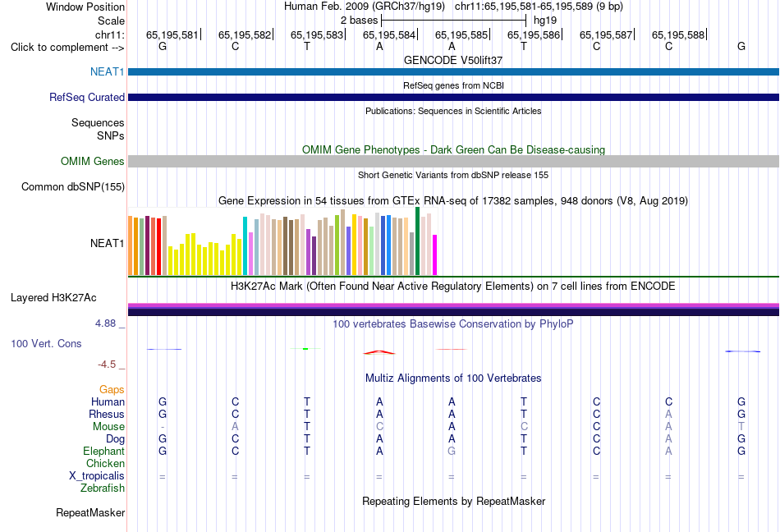Click the X_tropicalis species label
780x532 pixels.
97,476
